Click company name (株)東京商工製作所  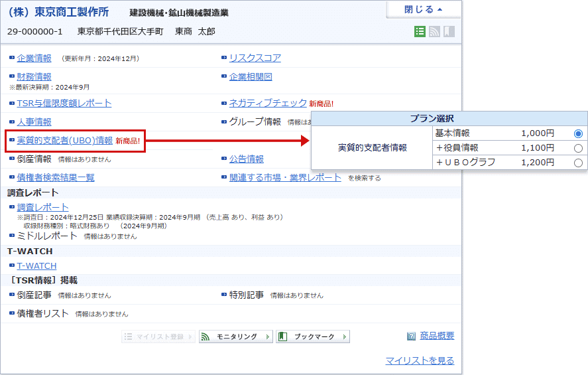pos(58,12)
